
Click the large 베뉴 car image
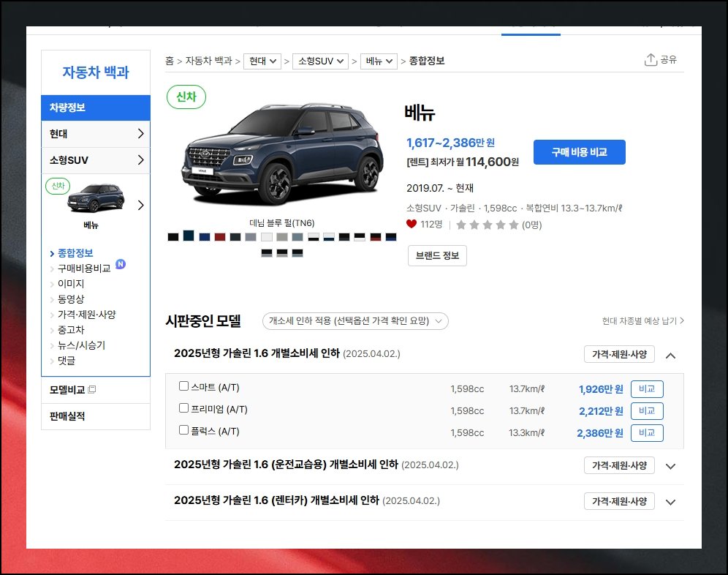pyautogui.click(x=282, y=155)
